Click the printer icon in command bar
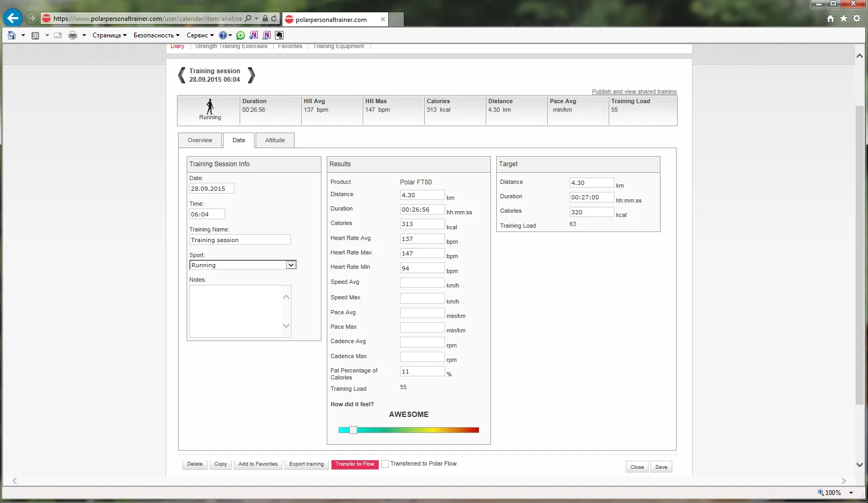The width and height of the screenshot is (868, 503). (73, 35)
